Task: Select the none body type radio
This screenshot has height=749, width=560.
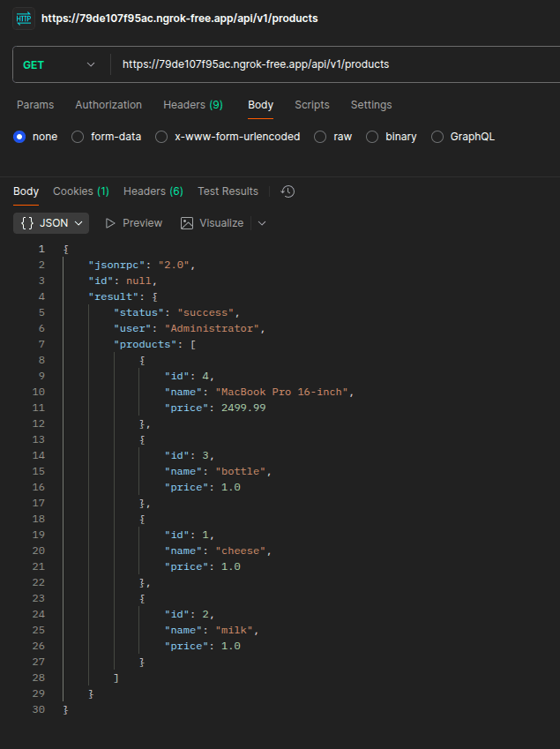Action: click(20, 137)
